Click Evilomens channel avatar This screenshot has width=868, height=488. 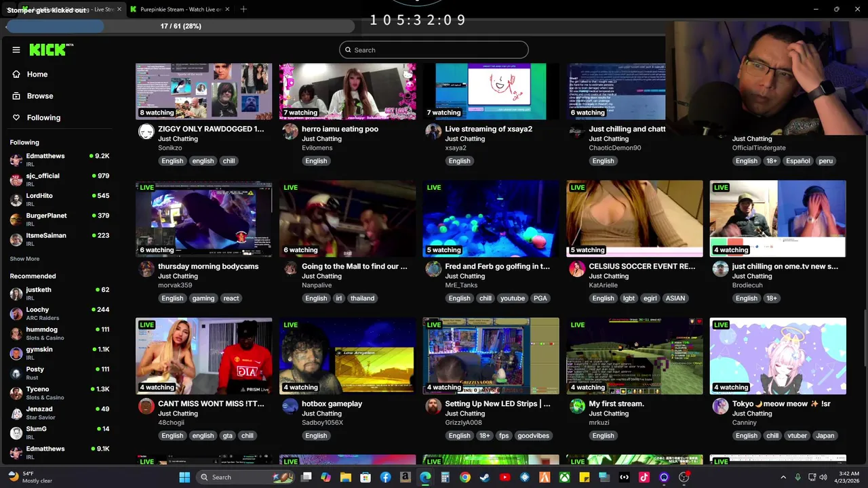(290, 131)
